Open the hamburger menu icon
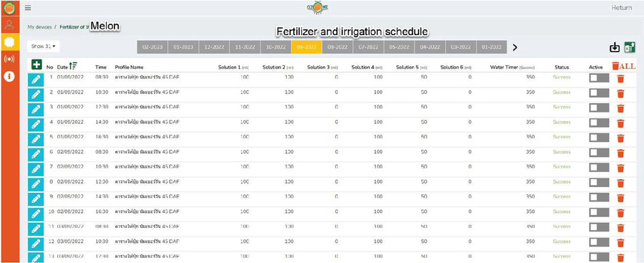The image size is (644, 263). (x=28, y=8)
